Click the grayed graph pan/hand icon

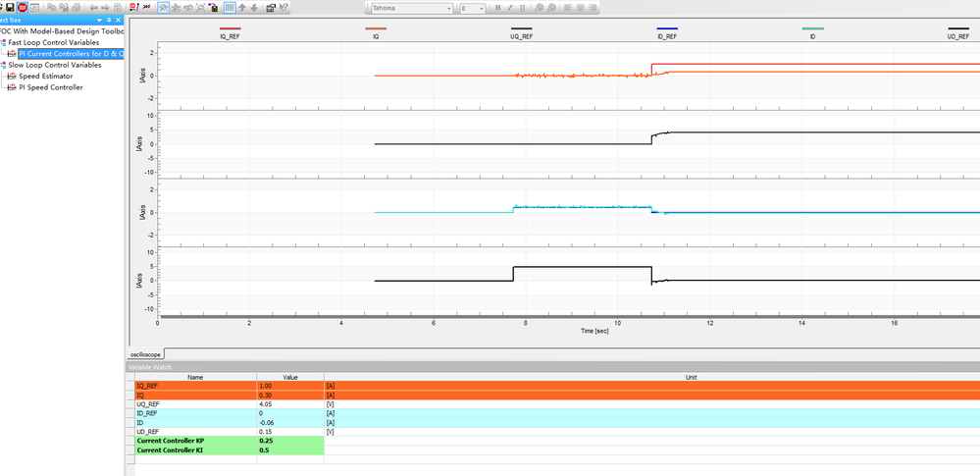pyautogui.click(x=188, y=8)
